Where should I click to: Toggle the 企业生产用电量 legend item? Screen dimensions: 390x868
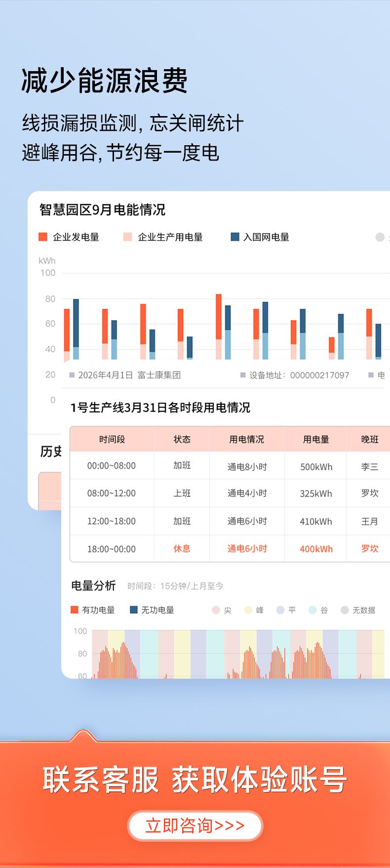pos(163,237)
